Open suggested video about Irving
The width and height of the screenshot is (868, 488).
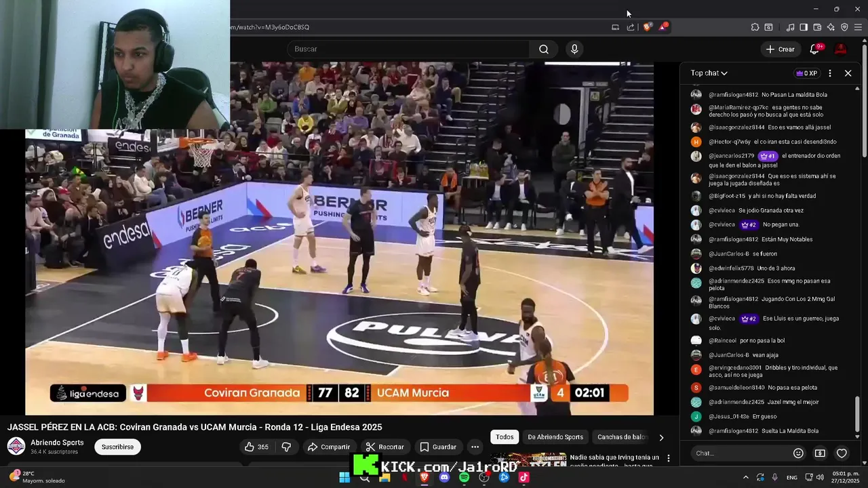click(x=614, y=460)
